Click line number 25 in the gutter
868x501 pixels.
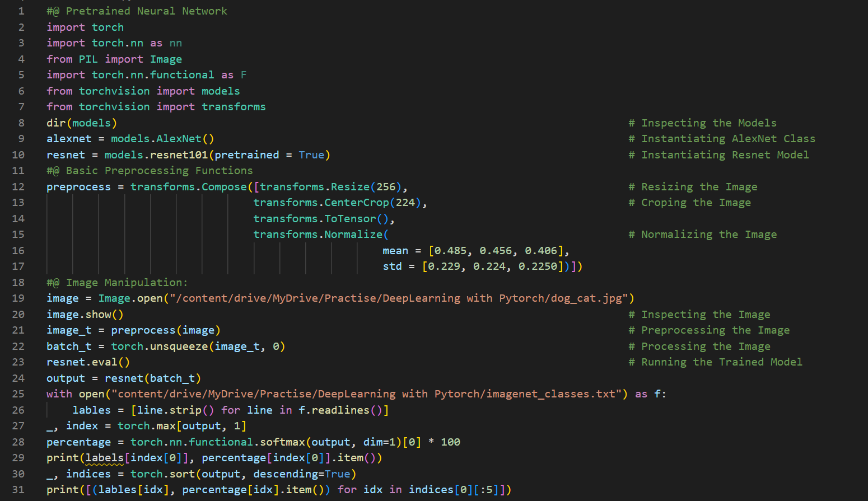click(18, 394)
